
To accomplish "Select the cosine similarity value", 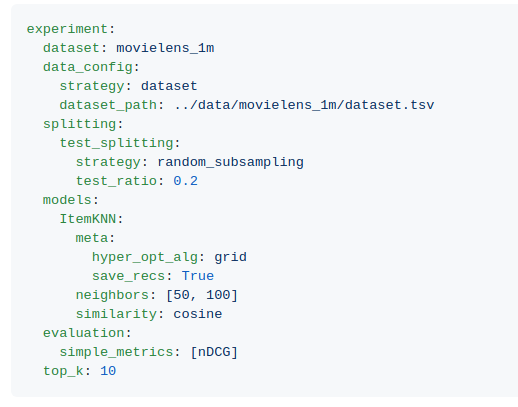I will (198, 314).
